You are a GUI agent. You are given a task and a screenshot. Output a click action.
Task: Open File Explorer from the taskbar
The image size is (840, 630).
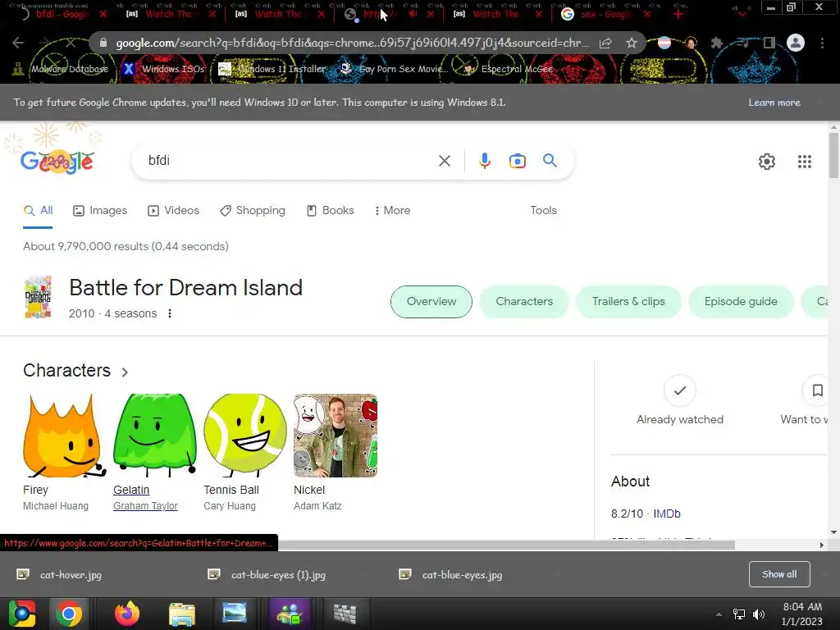pos(182,614)
